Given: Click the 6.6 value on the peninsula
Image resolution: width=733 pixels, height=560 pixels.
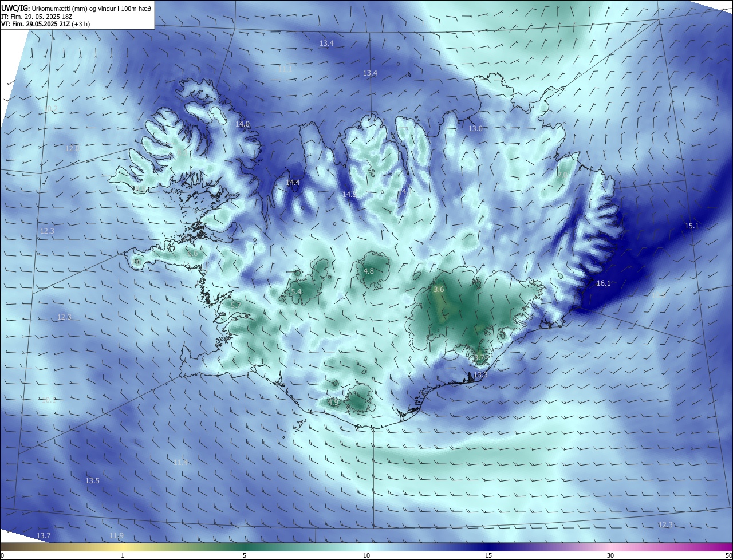Looking at the screenshot, I should [x=192, y=253].
